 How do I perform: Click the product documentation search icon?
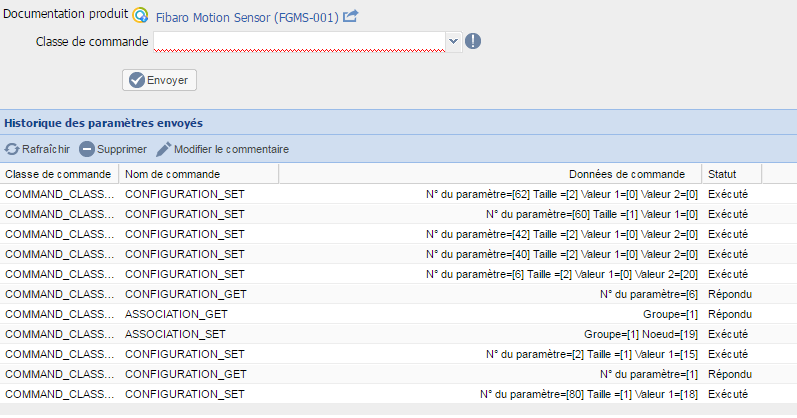(x=140, y=16)
